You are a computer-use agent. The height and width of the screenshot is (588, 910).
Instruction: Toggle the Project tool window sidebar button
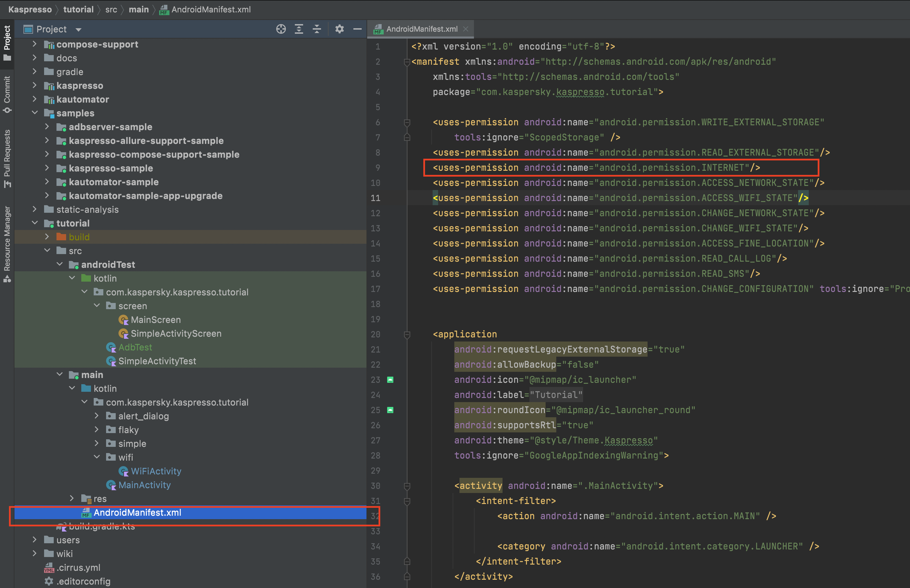pyautogui.click(x=7, y=43)
